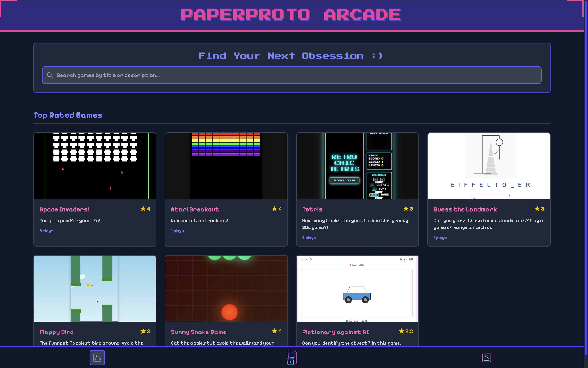Open the community group icon in bottom bar

point(97,358)
